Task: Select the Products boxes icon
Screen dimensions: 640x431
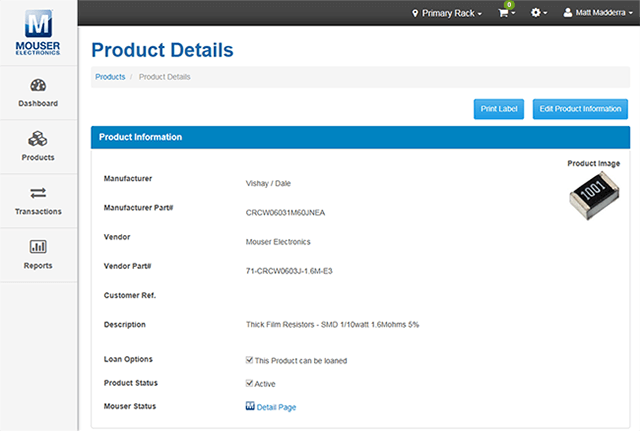Action: click(38, 139)
